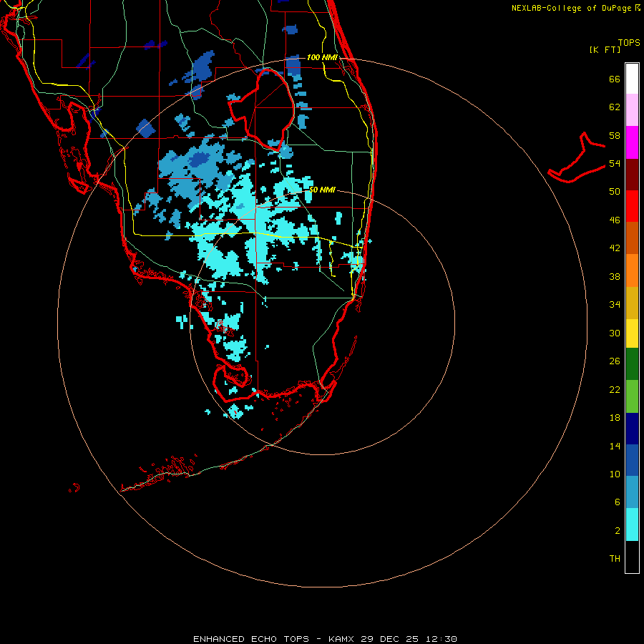Click the legend value 34
644x644 pixels.
click(615, 304)
